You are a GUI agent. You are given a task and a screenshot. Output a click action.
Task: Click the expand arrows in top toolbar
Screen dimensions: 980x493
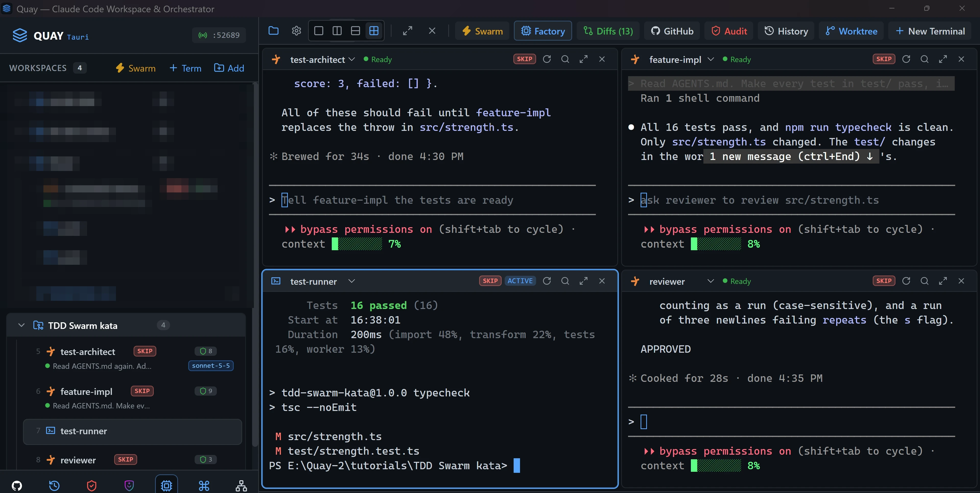click(407, 31)
